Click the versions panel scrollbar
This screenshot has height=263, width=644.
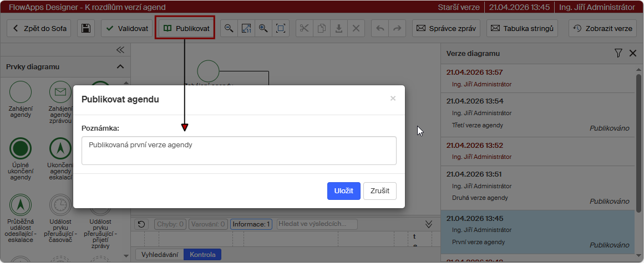638,143
